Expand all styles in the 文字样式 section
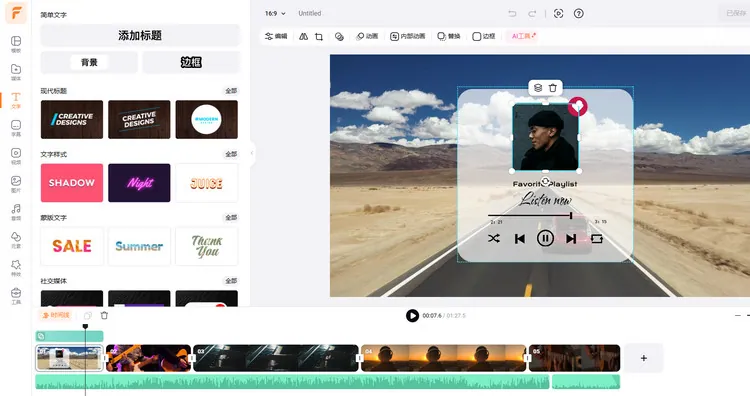750x396 pixels. point(231,154)
